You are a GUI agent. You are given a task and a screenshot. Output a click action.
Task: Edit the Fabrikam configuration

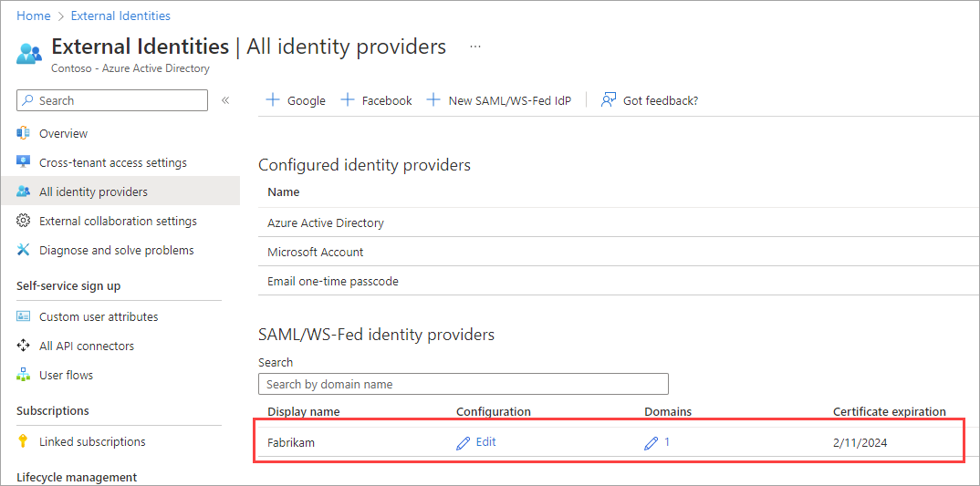[x=476, y=442]
